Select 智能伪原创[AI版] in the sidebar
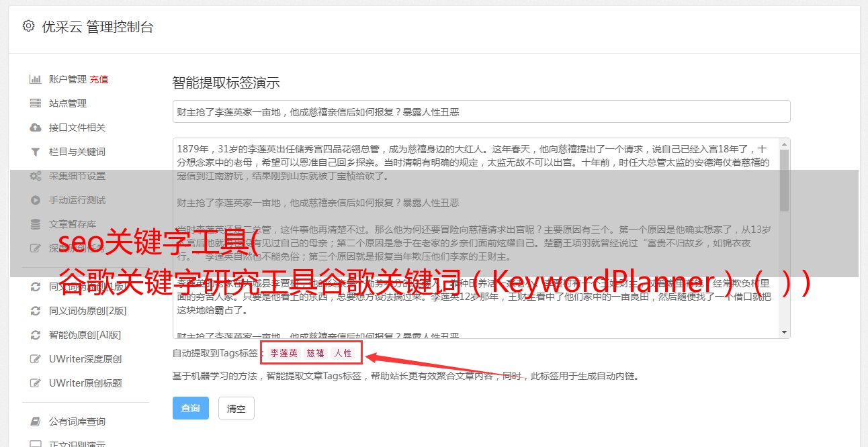This screenshot has height=447, width=868. [x=85, y=335]
